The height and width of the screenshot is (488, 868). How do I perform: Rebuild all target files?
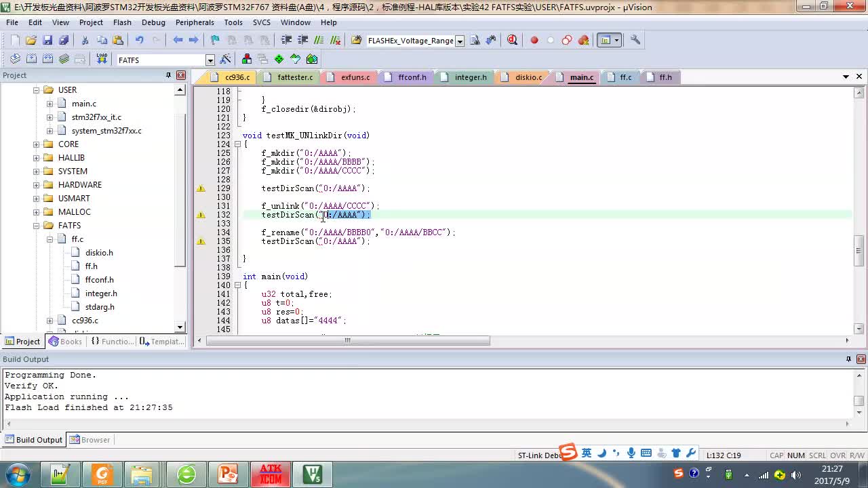(x=47, y=59)
